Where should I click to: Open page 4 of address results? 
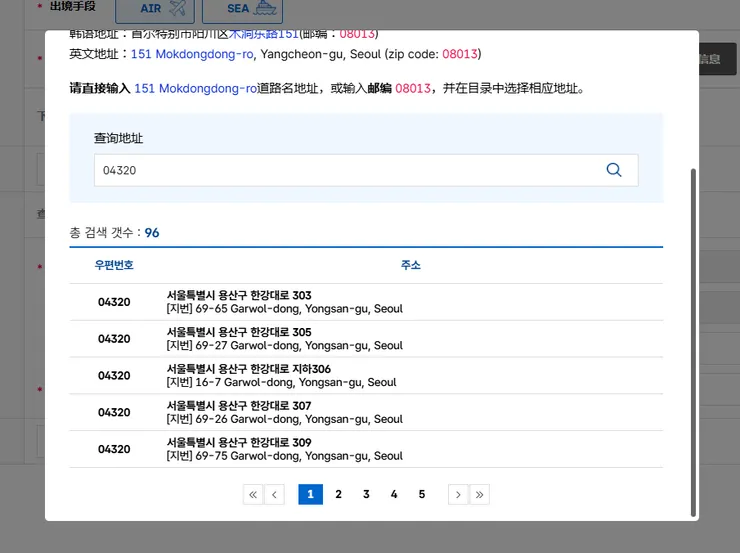pyautogui.click(x=394, y=494)
